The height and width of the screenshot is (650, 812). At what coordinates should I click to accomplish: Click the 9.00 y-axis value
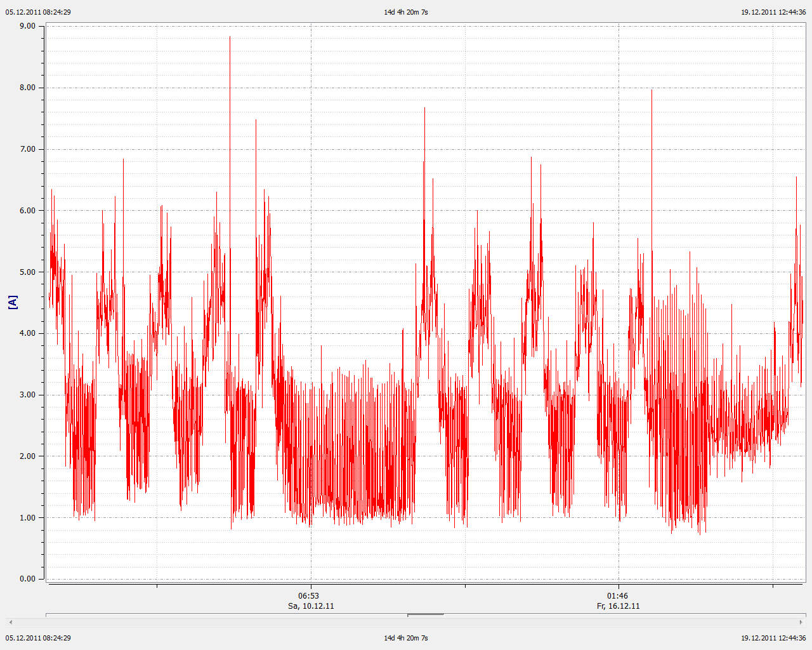point(27,26)
